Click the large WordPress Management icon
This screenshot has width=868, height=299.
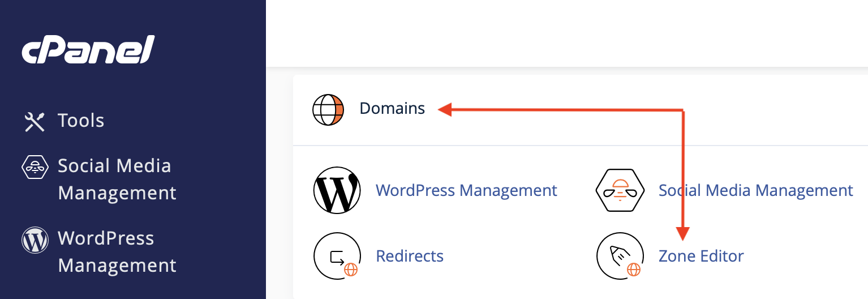tap(337, 190)
